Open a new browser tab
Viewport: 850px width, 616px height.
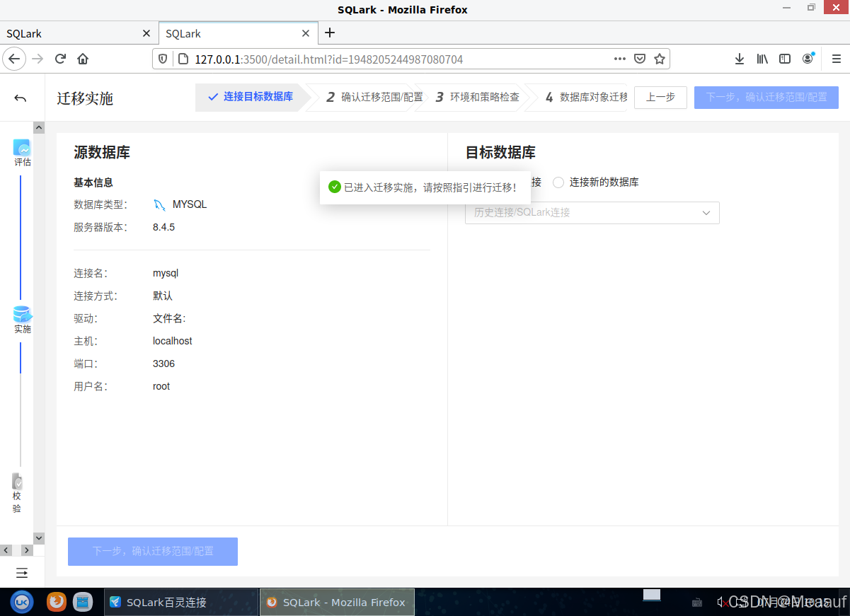(x=330, y=33)
